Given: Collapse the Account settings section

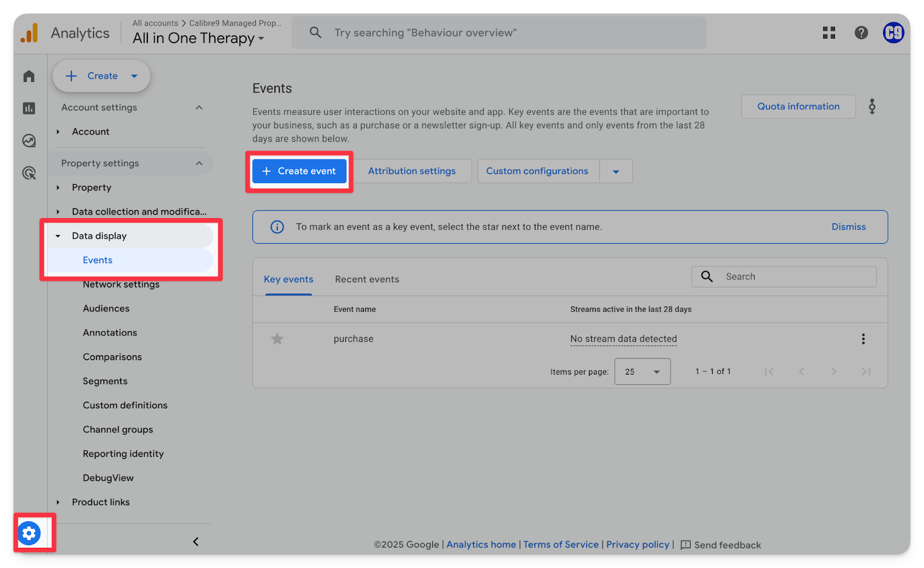Looking at the screenshot, I should click(199, 107).
